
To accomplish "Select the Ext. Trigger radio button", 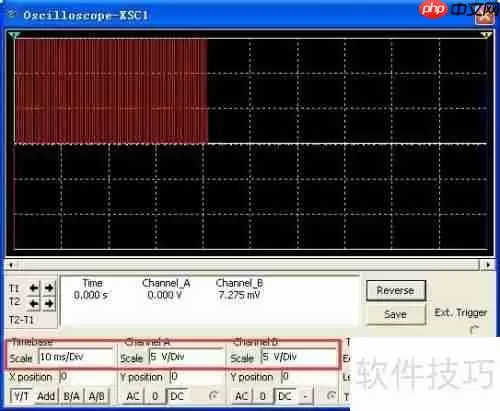I will tap(474, 330).
